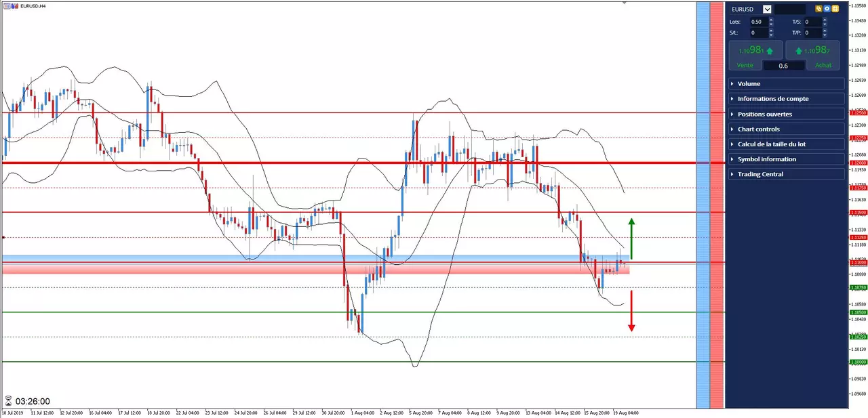Viewport: 868px width, 418px height.
Task: Open the blue gear settings icon in trading panel
Action: [x=827, y=9]
